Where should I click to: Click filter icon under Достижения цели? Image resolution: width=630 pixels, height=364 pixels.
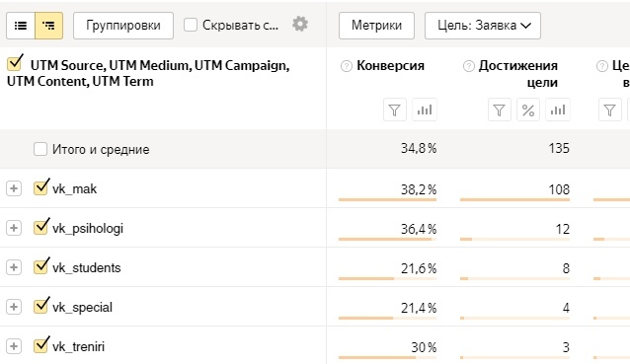point(499,109)
